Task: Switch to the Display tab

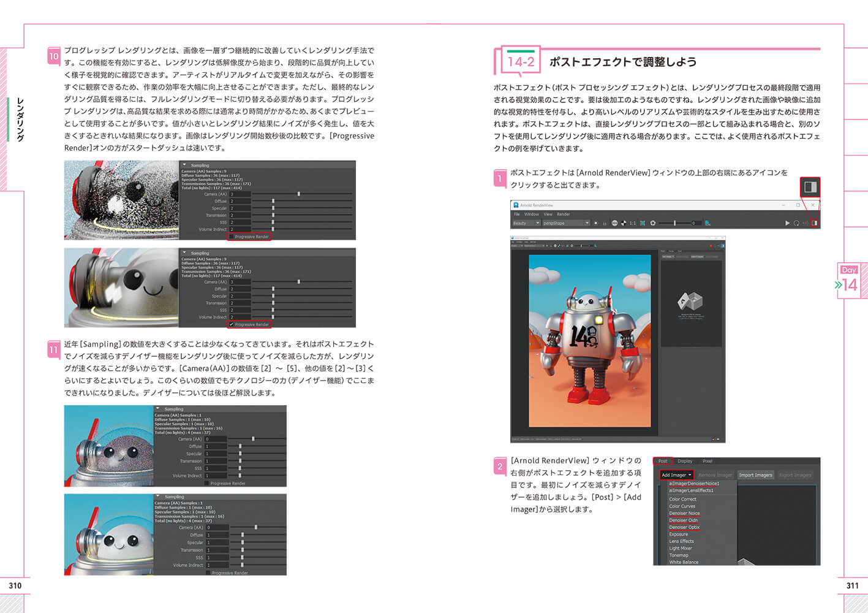Action: tap(684, 461)
